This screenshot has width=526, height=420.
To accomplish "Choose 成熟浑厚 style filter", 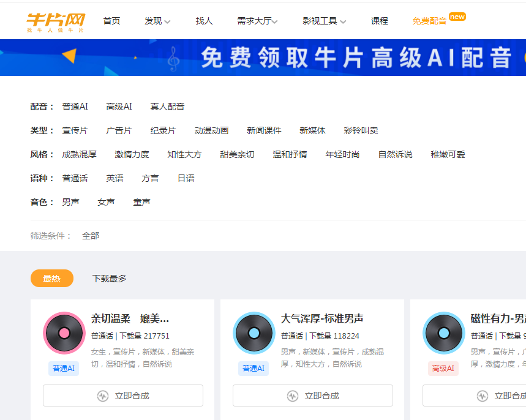I will 80,154.
